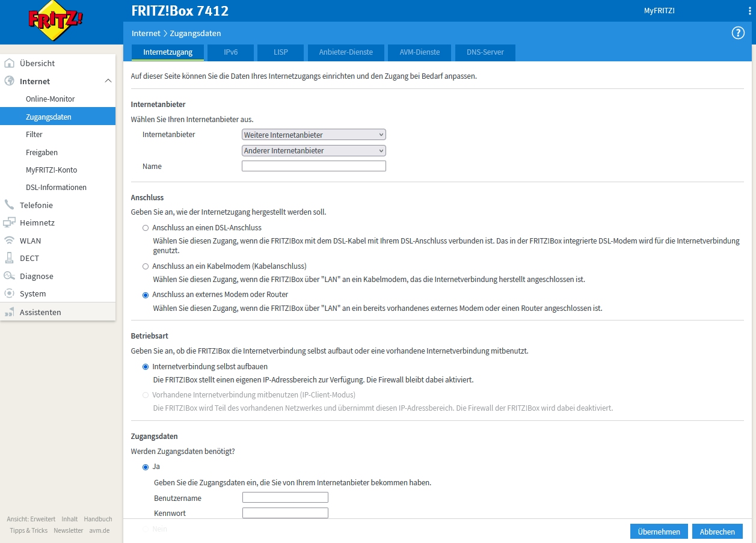Select Zugangsdaten in sidebar
756x543 pixels.
click(x=58, y=117)
